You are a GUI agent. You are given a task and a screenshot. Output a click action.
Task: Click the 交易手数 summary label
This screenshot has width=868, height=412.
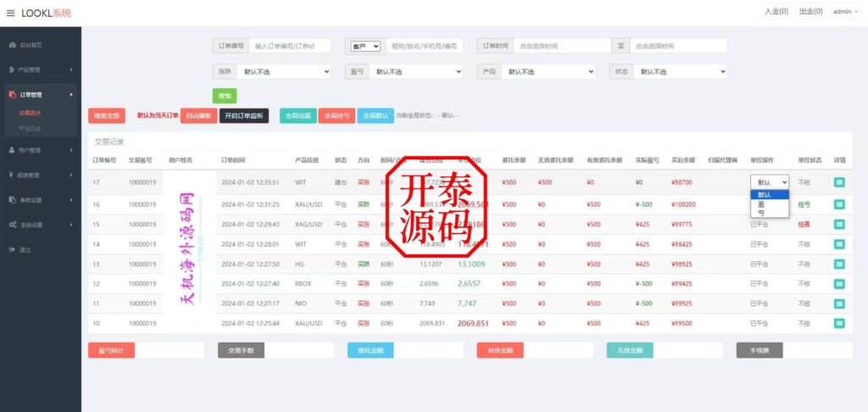pos(241,350)
